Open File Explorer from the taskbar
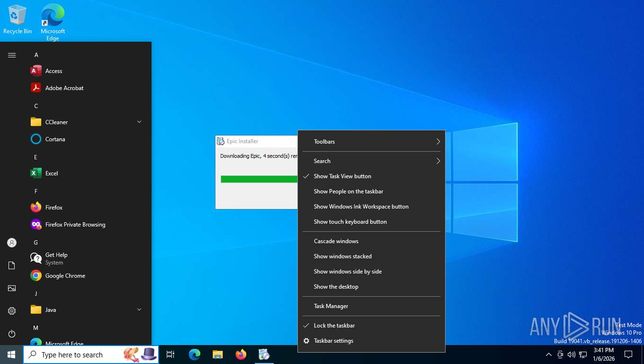Screen dimensions: 644x364 click(x=218, y=355)
